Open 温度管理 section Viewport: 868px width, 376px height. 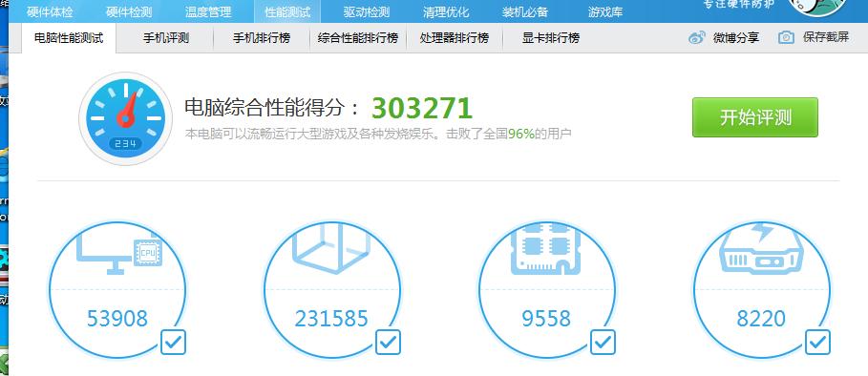click(208, 11)
